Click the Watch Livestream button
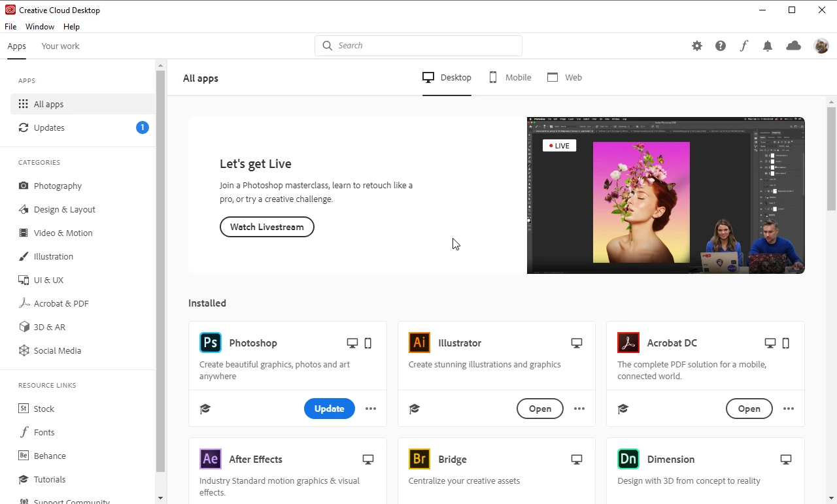This screenshot has height=504, width=837. pyautogui.click(x=267, y=227)
